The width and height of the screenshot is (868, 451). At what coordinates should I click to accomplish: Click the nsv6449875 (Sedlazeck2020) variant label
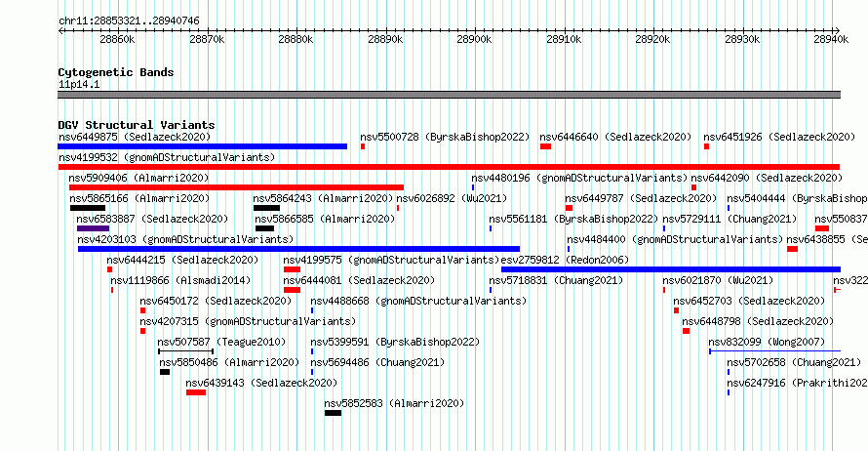[135, 137]
